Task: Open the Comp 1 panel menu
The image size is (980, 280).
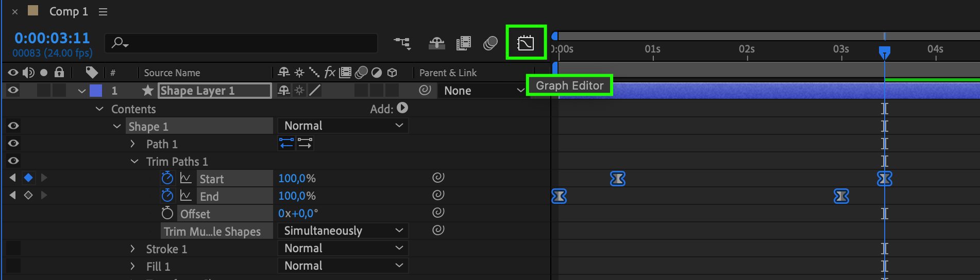Action: pos(103,12)
